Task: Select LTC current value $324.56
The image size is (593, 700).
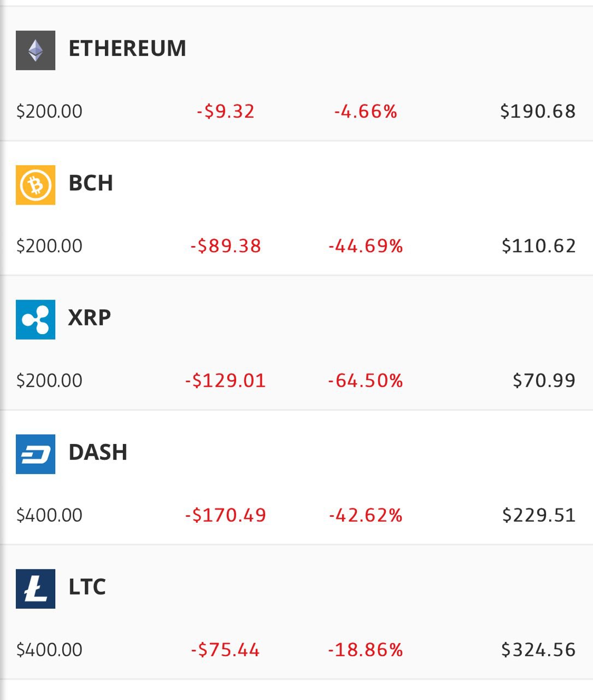Action: click(x=538, y=650)
